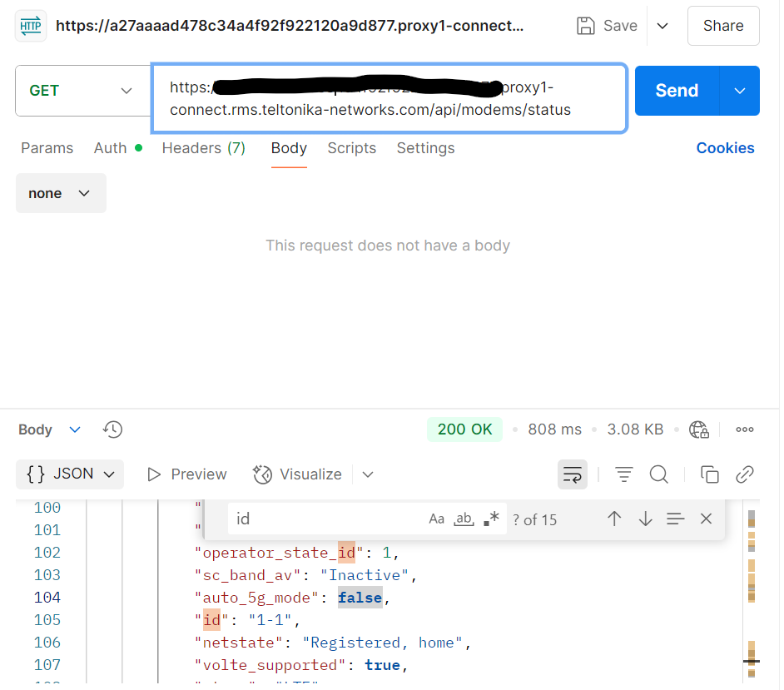This screenshot has width=784, height=690.
Task: Open the Settings tab
Action: (x=425, y=148)
